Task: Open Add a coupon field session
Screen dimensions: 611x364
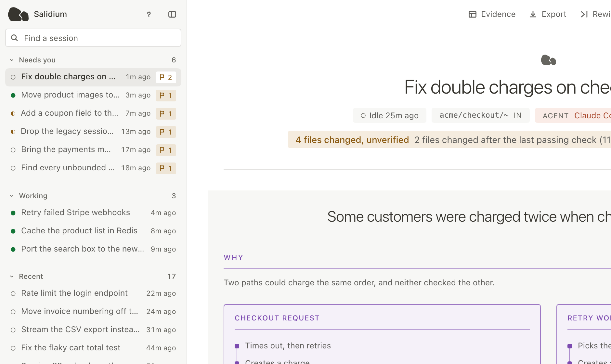Action: click(x=93, y=114)
